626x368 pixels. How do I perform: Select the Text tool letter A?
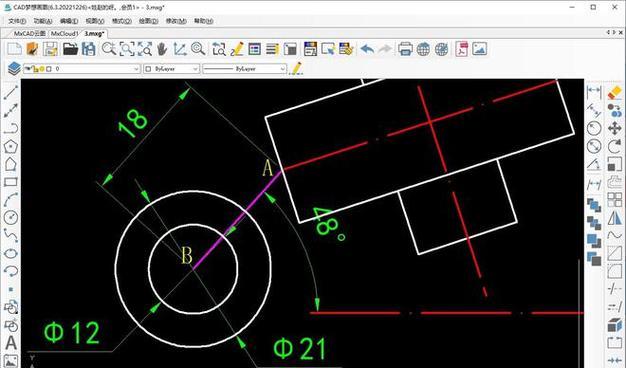[11, 343]
